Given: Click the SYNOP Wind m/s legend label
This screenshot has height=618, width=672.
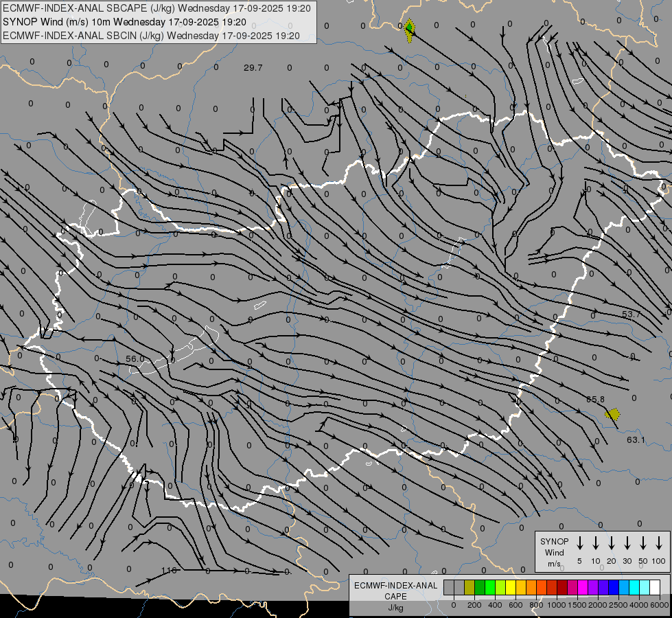Looking at the screenshot, I should pyautogui.click(x=554, y=552).
